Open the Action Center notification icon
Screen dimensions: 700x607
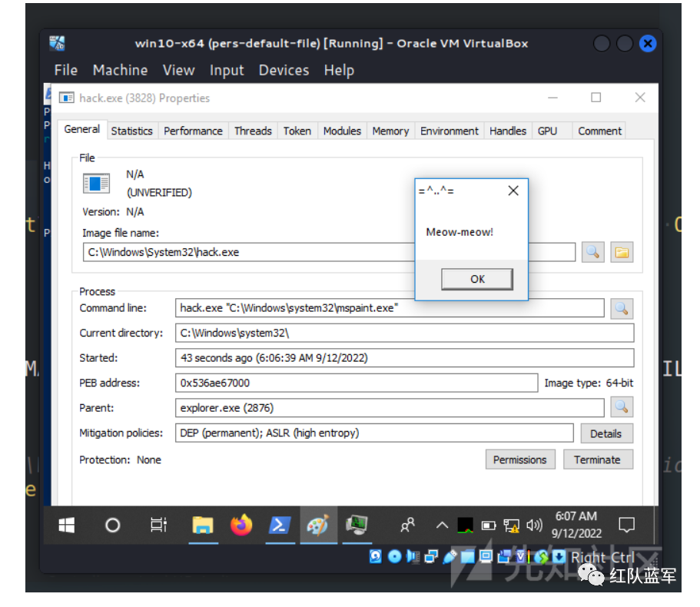[626, 525]
